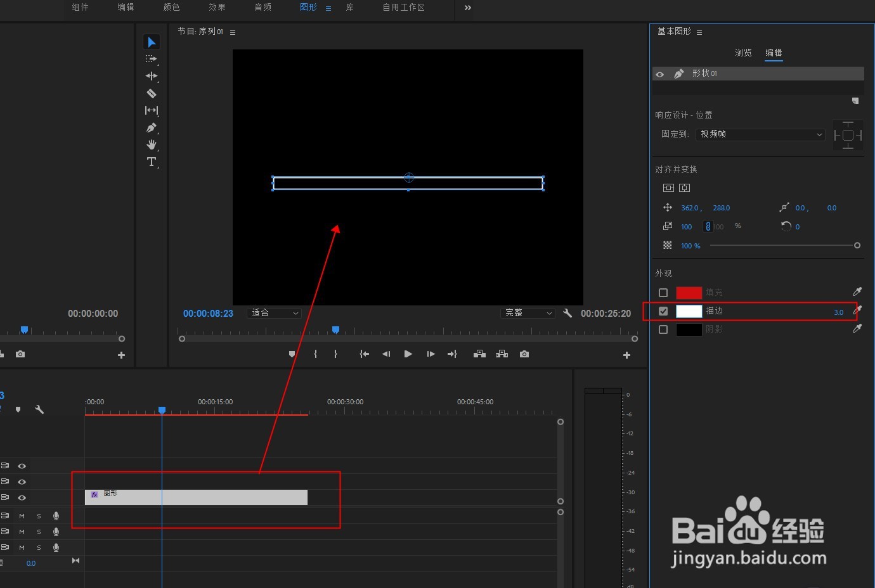Screen dimensions: 875x588
Task: Click the Lift button
Action: [x=480, y=354]
